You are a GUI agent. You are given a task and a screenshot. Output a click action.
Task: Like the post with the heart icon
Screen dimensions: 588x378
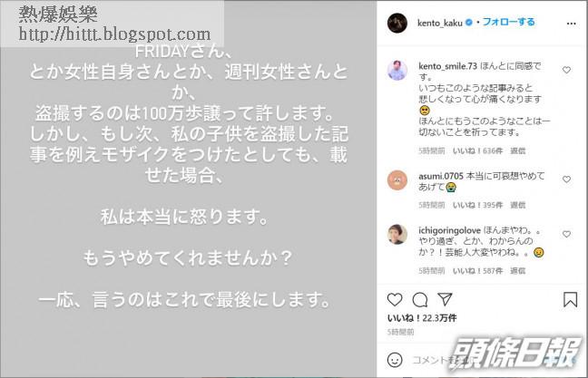coord(395,300)
